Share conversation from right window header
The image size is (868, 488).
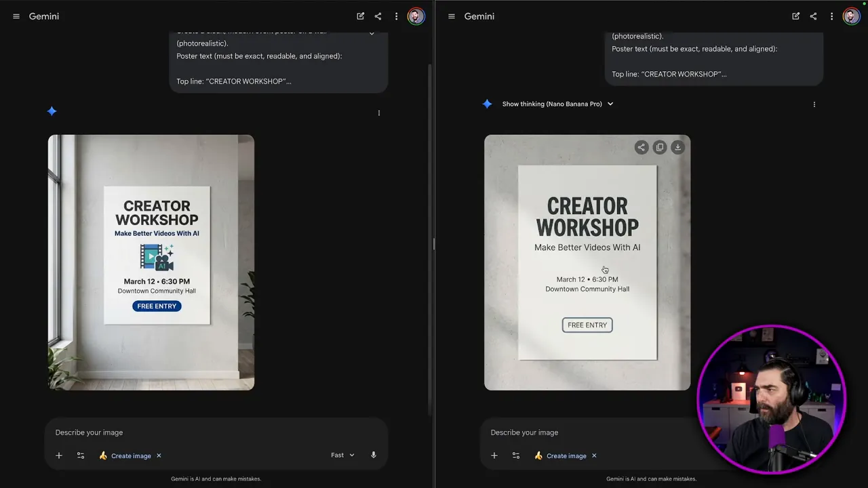[813, 16]
